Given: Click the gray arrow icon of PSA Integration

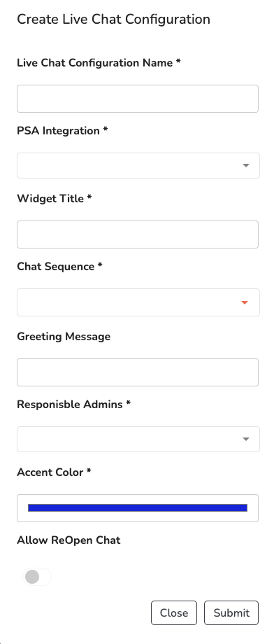Looking at the screenshot, I should point(246,165).
